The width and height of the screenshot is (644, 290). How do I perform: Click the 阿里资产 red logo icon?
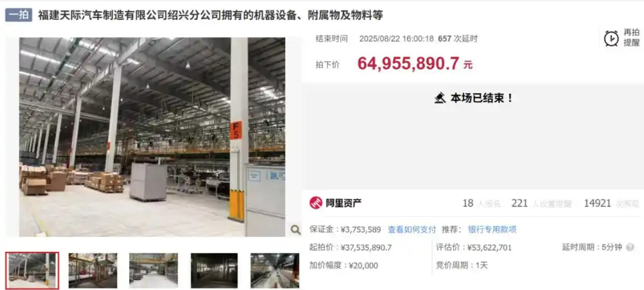point(316,203)
